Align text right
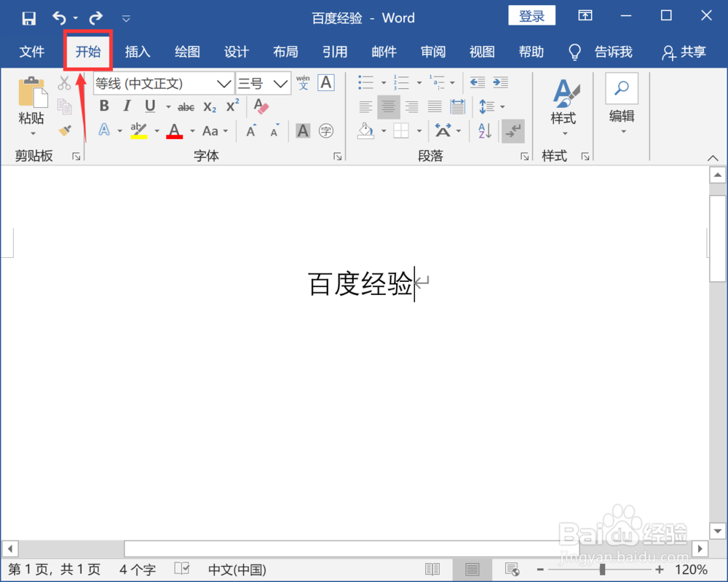 click(x=412, y=107)
